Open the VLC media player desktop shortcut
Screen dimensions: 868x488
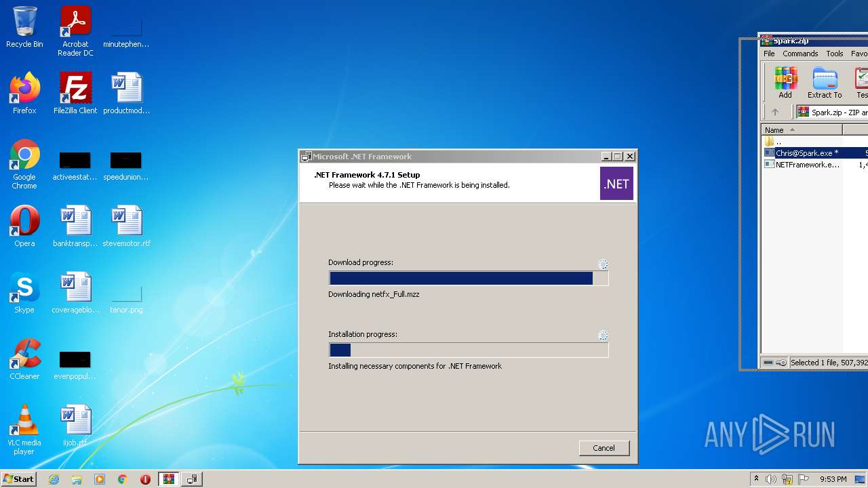click(24, 430)
